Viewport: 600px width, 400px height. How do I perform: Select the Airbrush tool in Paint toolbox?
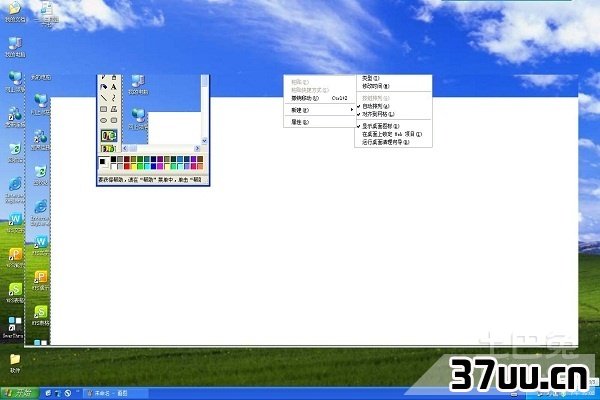pyautogui.click(x=103, y=87)
